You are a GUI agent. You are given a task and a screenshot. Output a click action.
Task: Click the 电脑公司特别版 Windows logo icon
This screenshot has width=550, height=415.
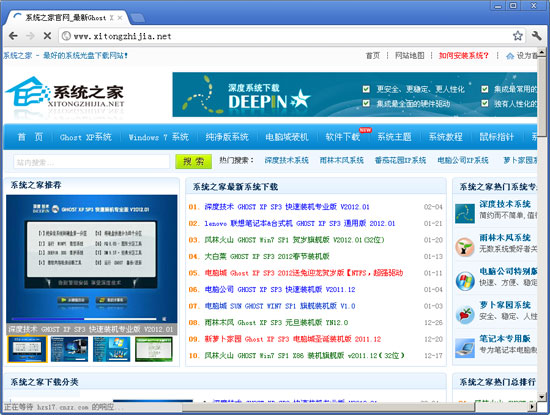[465, 281]
